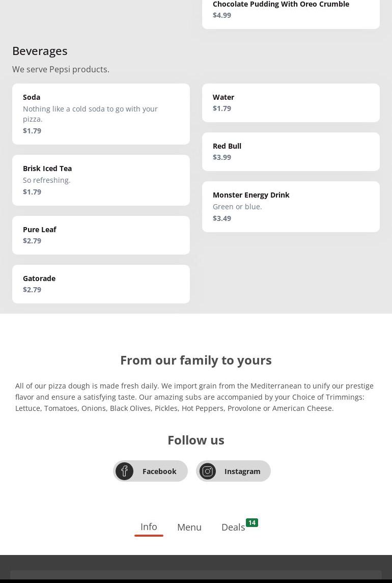Choose the Red Bull item

pos(291,151)
